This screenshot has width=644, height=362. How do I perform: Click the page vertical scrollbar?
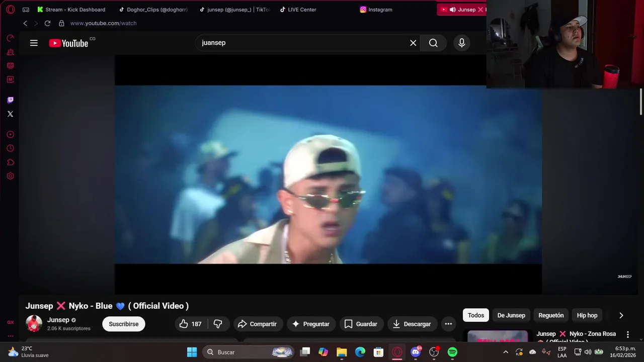pyautogui.click(x=641, y=103)
